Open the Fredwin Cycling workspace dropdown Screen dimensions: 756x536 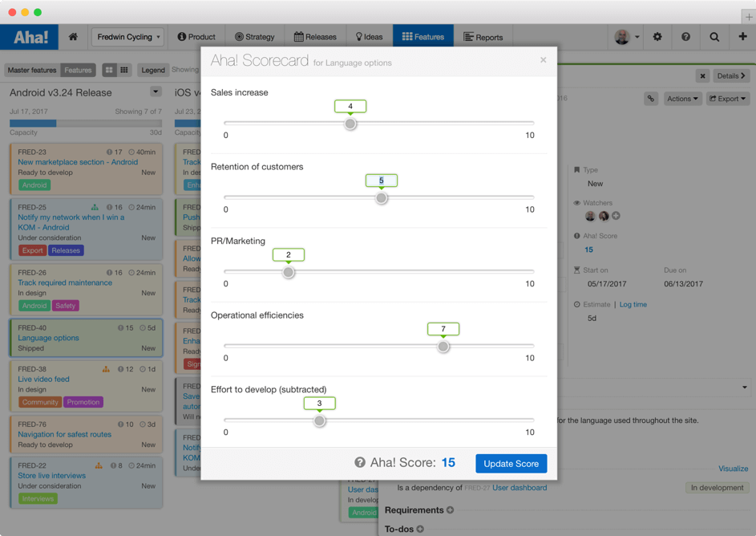pyautogui.click(x=128, y=37)
